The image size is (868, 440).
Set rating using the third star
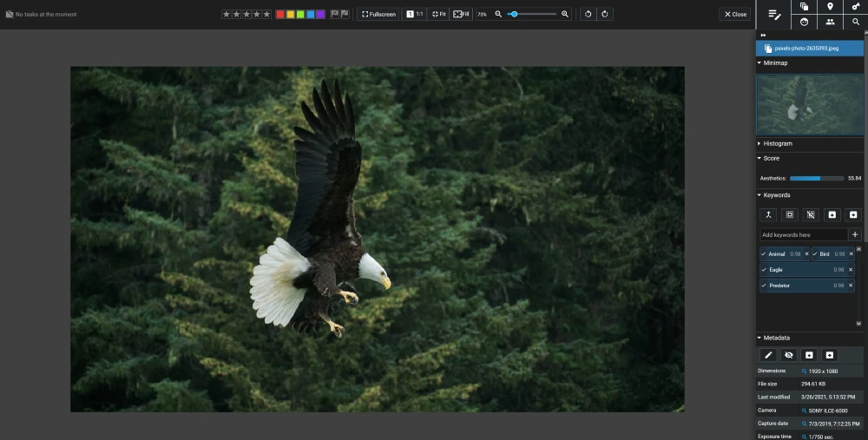tap(247, 15)
